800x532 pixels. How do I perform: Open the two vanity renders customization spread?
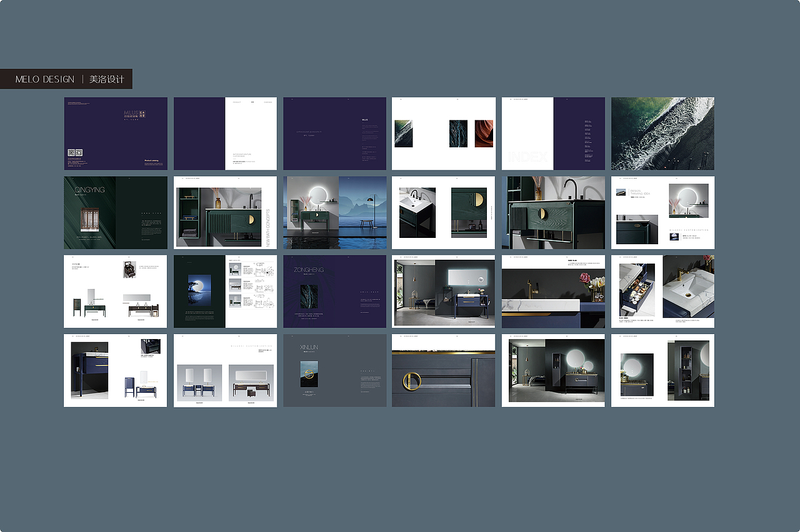coord(225,370)
